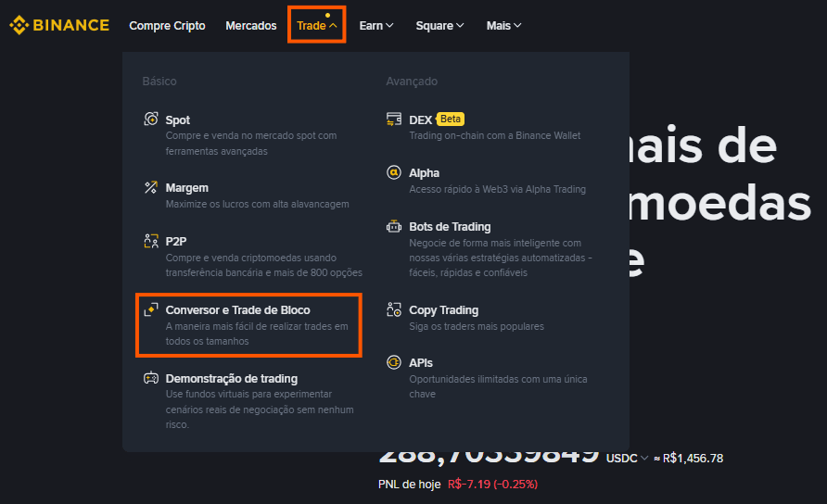Viewport: 827px width, 504px height.
Task: Click the Spot trading icon
Action: tap(151, 120)
